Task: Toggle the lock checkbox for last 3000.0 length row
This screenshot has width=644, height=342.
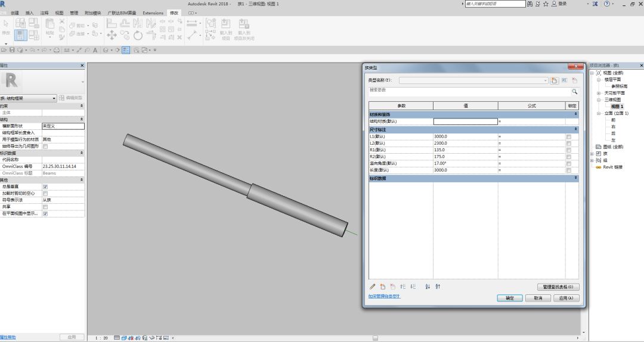Action: tap(569, 170)
